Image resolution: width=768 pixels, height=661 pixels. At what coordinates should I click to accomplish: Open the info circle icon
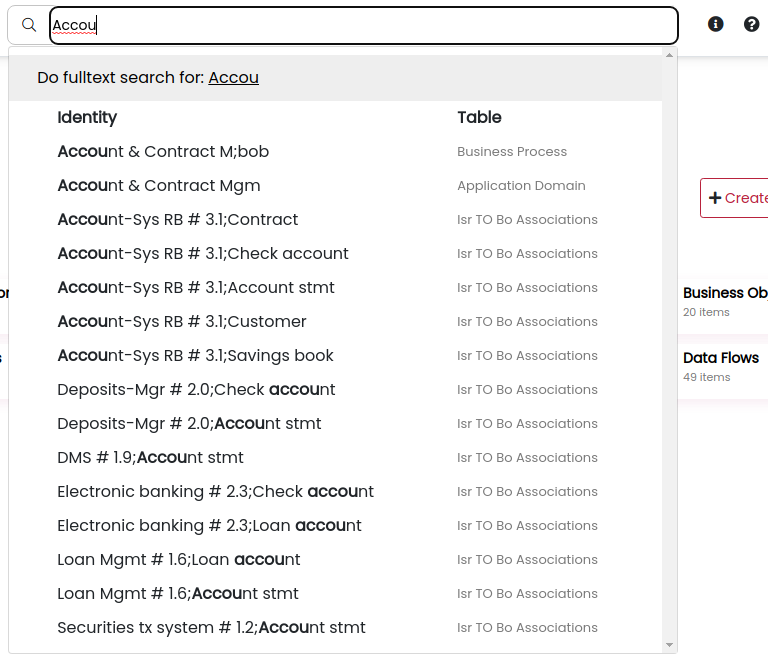pos(716,24)
